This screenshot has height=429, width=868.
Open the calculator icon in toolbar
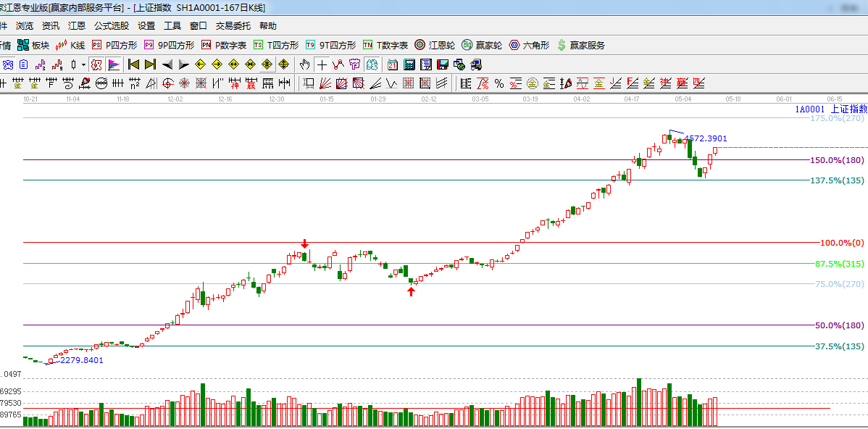click(x=409, y=64)
